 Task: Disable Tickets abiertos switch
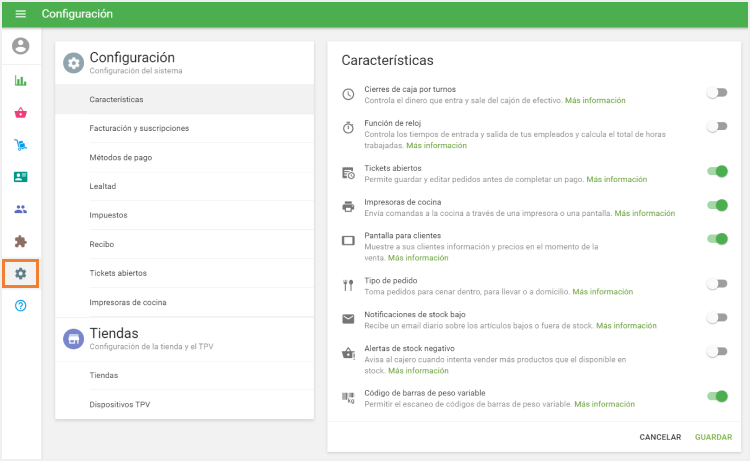coord(717,171)
